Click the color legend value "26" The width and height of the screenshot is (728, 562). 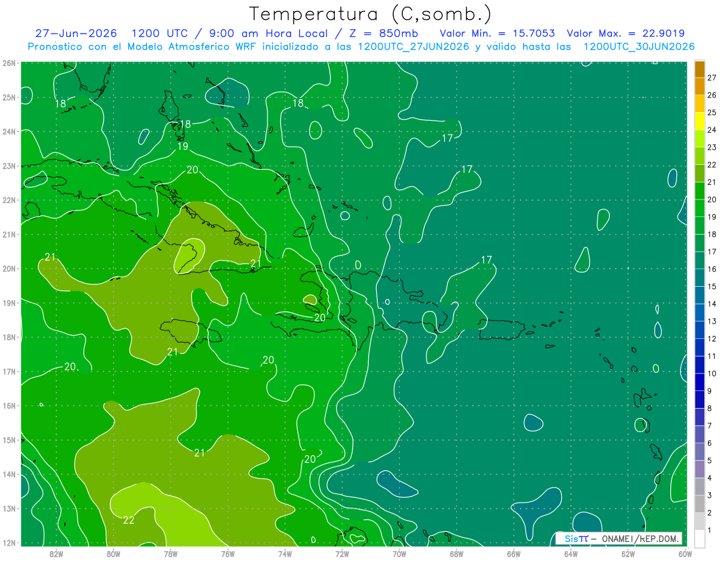click(712, 95)
